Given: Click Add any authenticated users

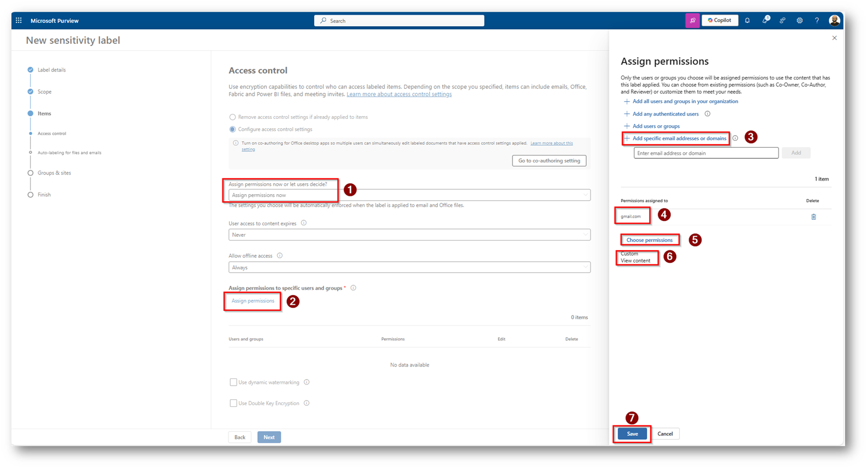Looking at the screenshot, I should [666, 114].
